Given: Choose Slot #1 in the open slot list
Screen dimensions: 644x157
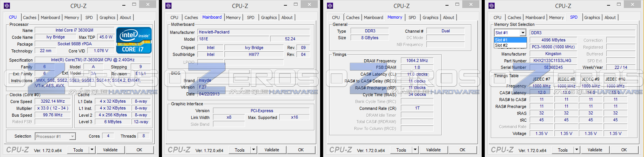Looking at the screenshot, I should (510, 40).
